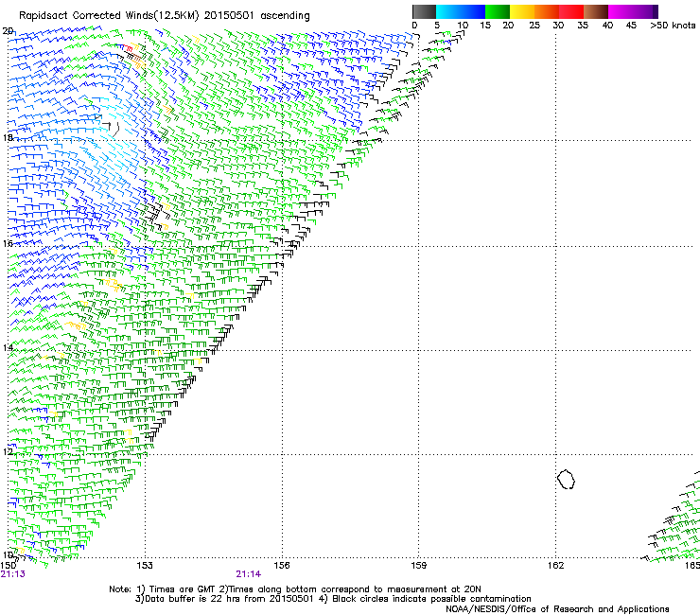The width and height of the screenshot is (700, 615).
Task: Click the '5' label under the legend
Action: tap(437, 26)
